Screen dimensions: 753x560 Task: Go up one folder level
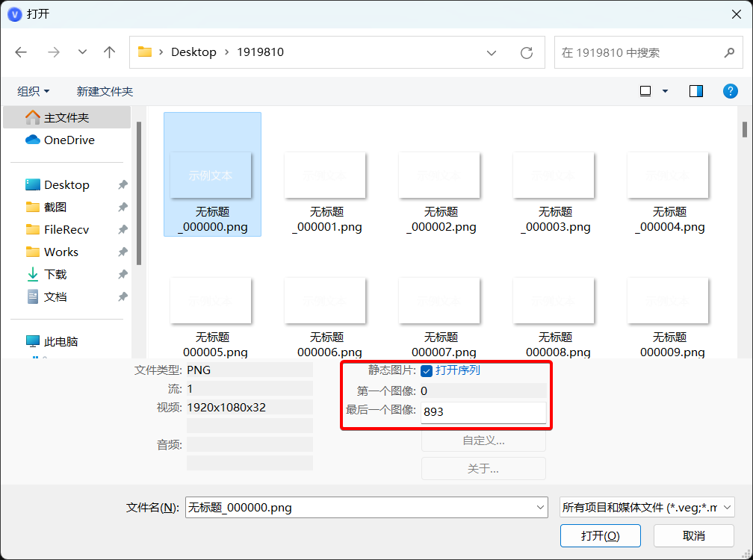point(109,52)
